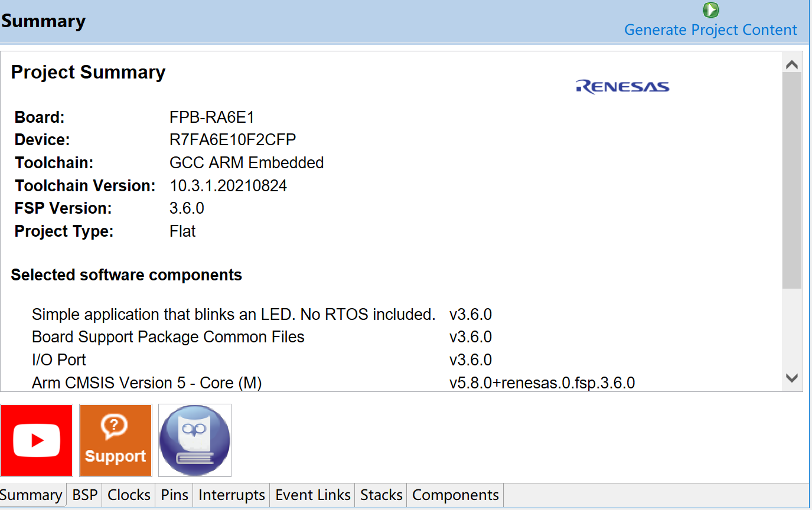Click the green Generate Project Content icon
Image resolution: width=812 pixels, height=510 pixels.
pyautogui.click(x=710, y=10)
